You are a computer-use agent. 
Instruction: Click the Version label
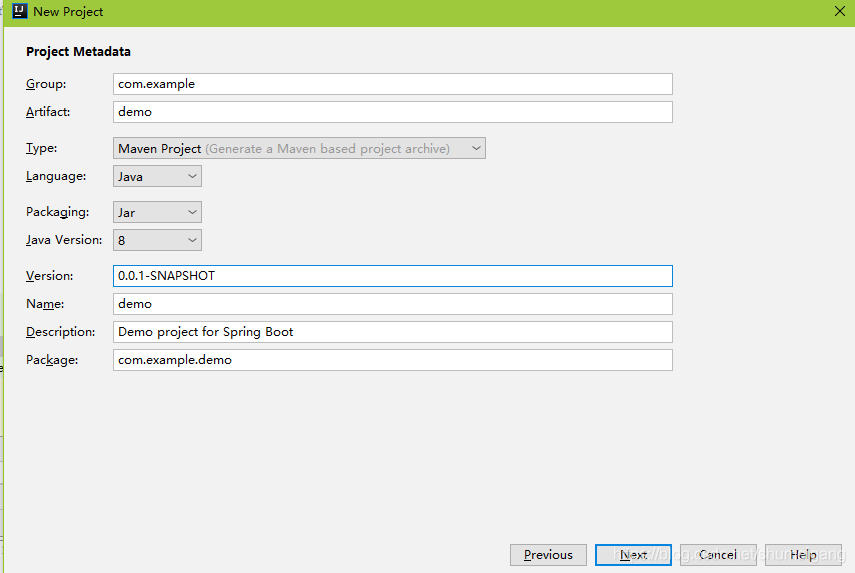click(x=49, y=276)
